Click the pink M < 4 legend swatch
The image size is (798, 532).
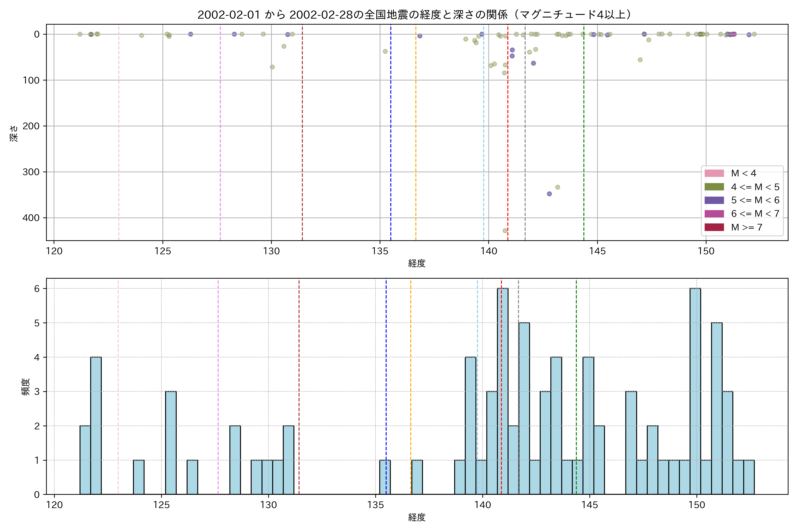pos(714,173)
